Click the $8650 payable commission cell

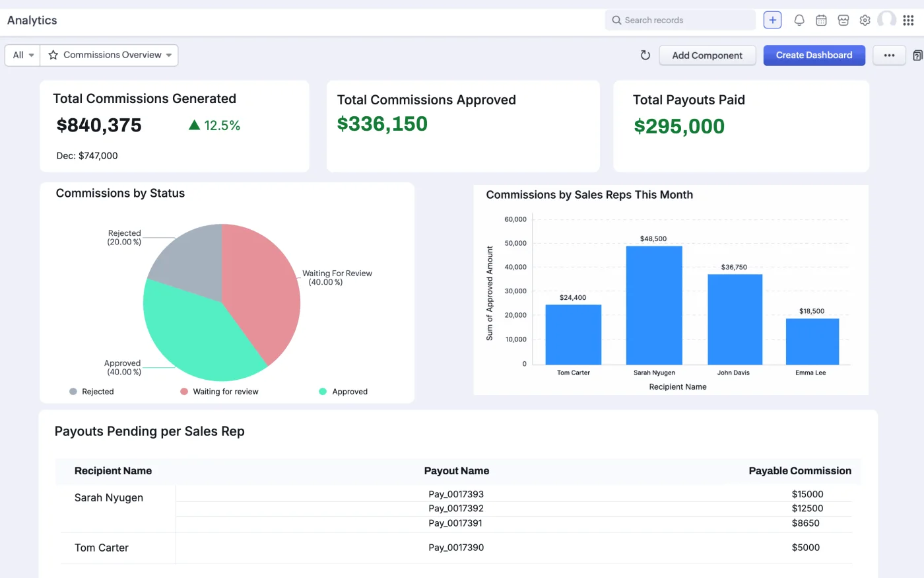click(805, 523)
